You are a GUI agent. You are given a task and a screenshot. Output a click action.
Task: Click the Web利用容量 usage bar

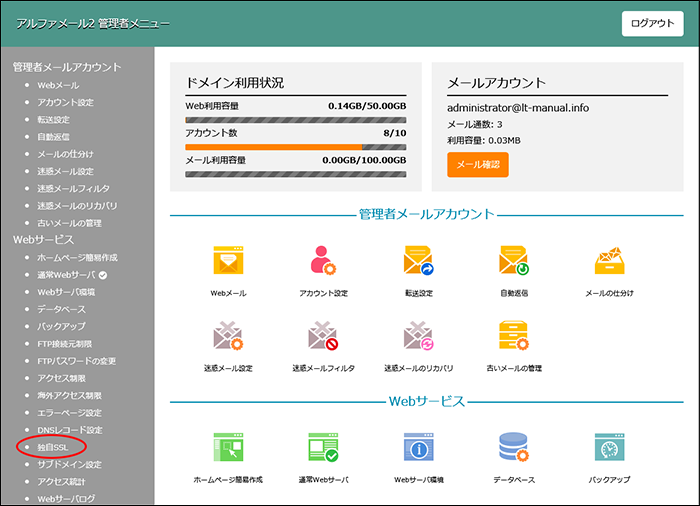(x=296, y=120)
